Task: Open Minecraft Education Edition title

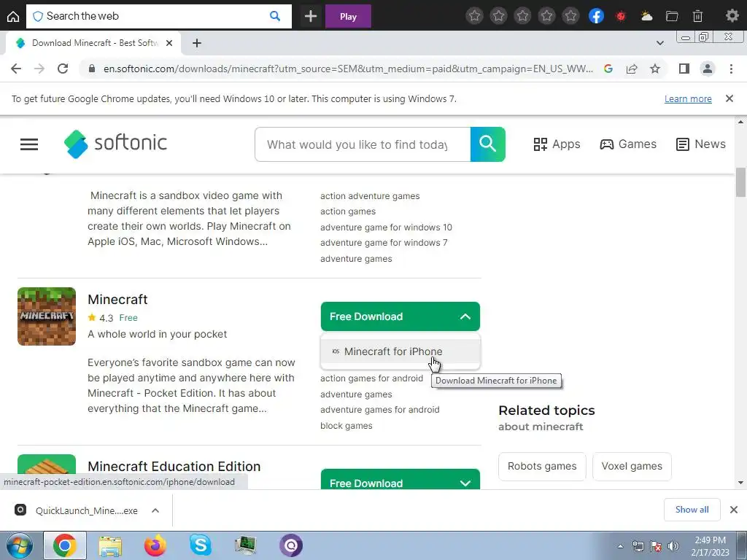Action: click(x=174, y=466)
